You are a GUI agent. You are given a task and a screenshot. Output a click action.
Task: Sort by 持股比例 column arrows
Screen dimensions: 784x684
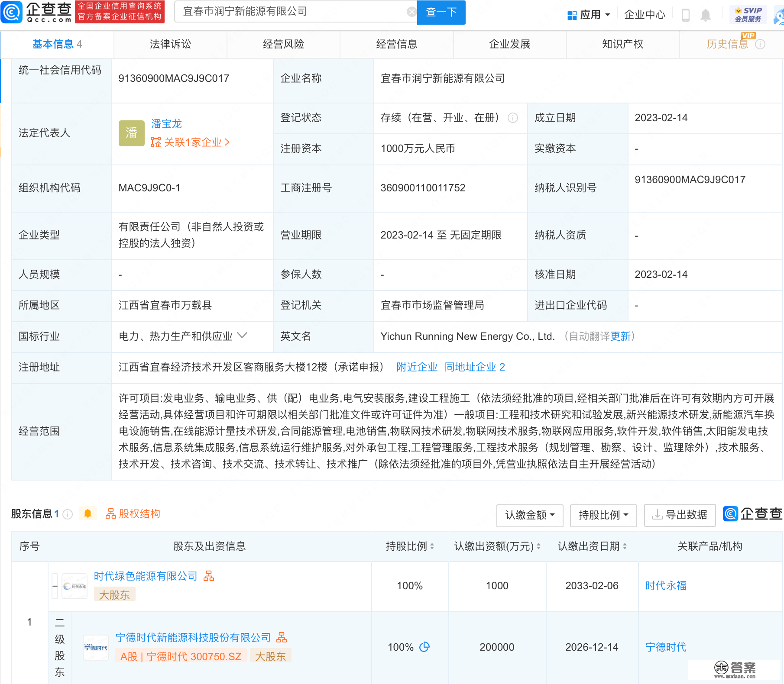432,546
